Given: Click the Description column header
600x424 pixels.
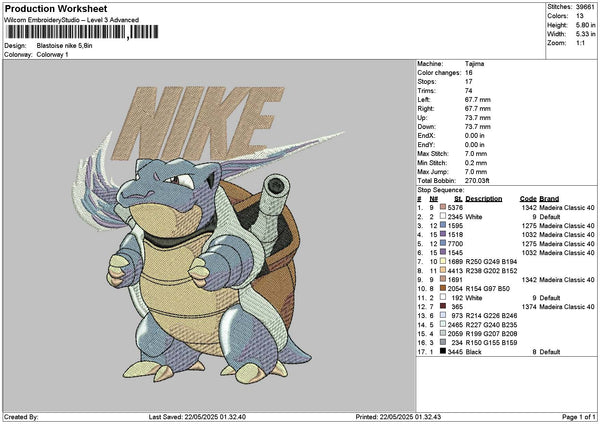Looking at the screenshot, I should click(x=484, y=199).
